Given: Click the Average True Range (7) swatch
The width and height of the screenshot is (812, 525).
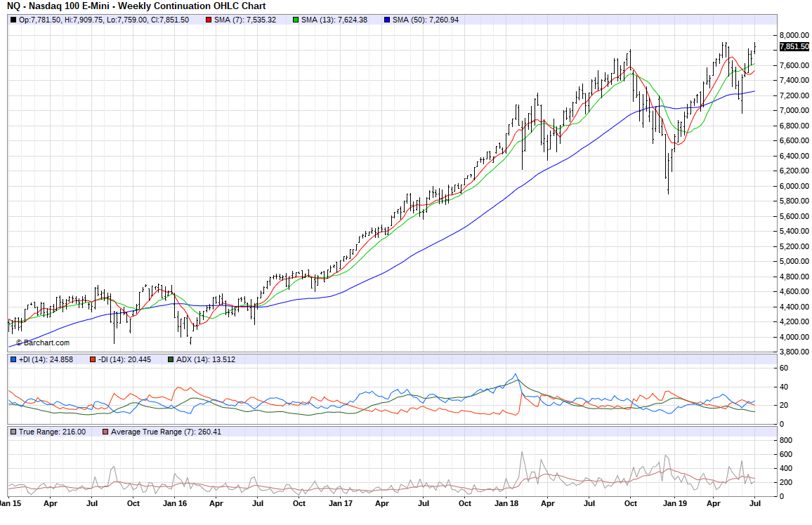Looking at the screenshot, I should (105, 432).
